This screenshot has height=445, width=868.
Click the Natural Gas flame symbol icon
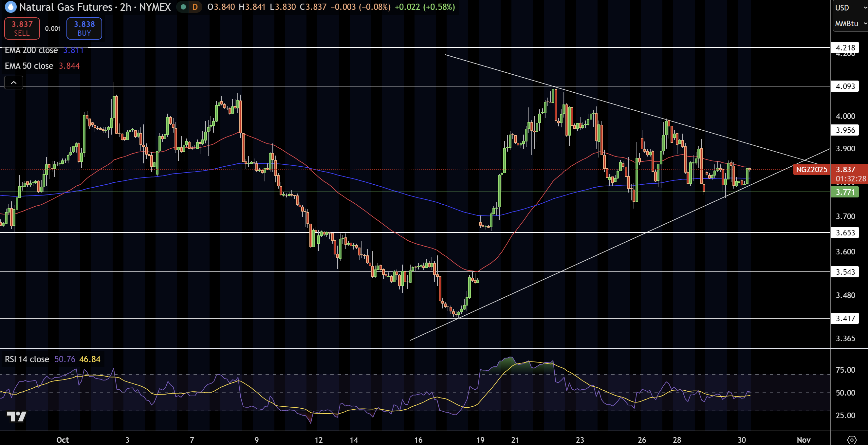click(10, 8)
